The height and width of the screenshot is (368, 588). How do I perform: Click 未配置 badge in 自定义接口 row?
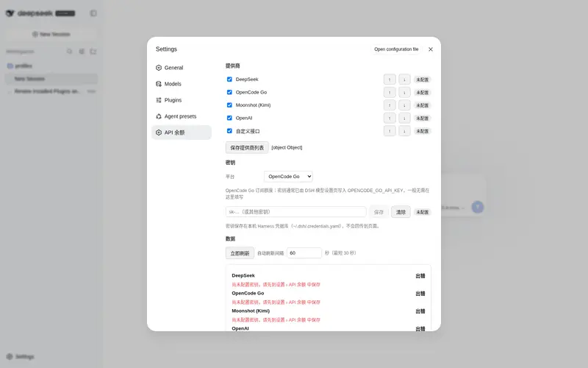(x=422, y=131)
